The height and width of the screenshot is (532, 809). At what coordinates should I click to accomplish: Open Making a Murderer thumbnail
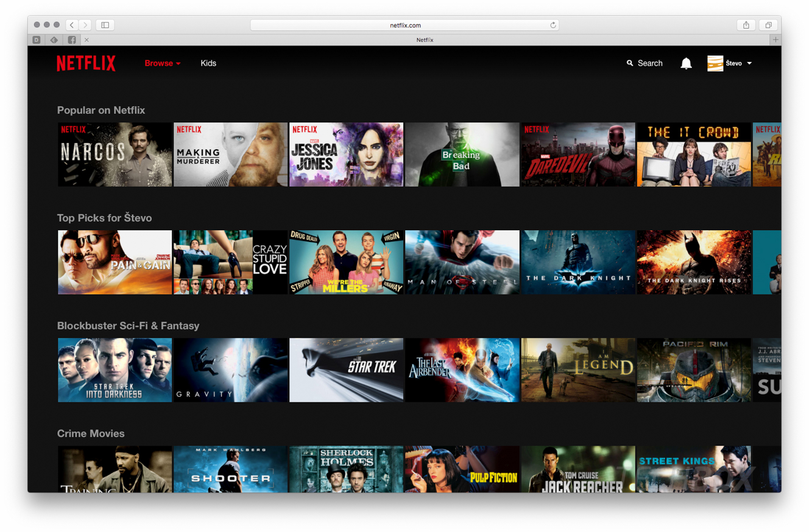[230, 155]
